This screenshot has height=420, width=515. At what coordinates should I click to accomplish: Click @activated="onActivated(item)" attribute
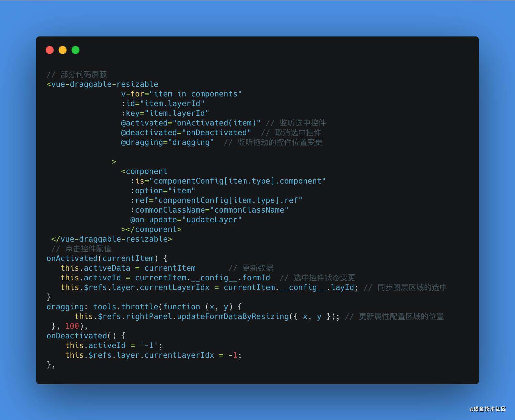tap(191, 123)
